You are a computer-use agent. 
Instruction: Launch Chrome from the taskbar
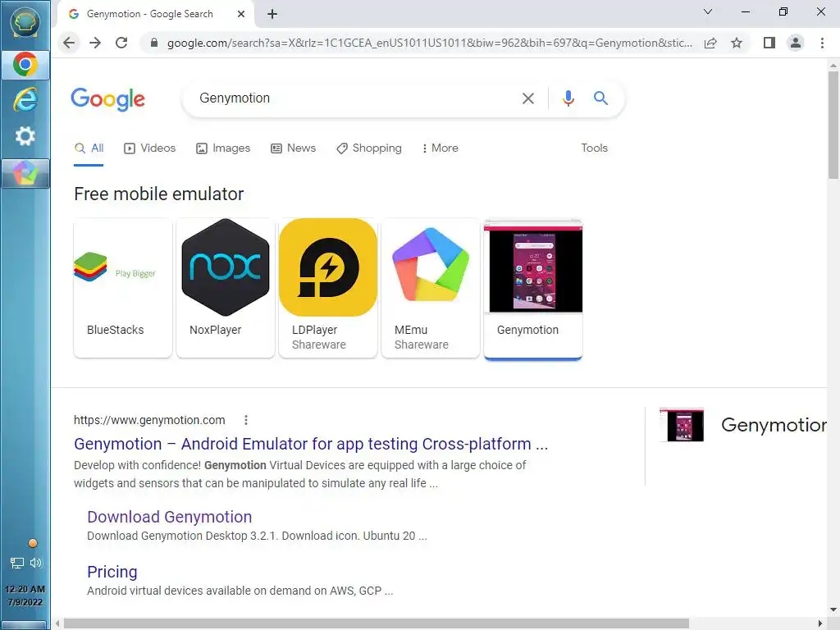click(x=25, y=65)
